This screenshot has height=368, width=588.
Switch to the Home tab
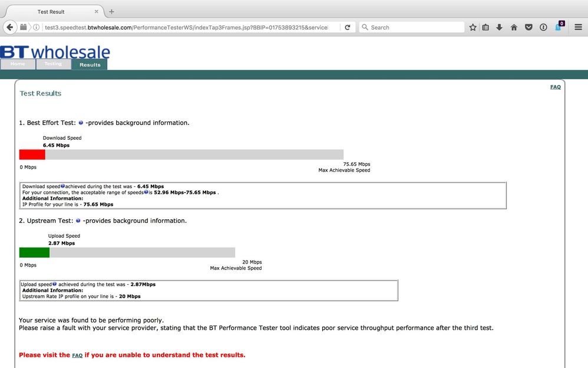pyautogui.click(x=18, y=64)
